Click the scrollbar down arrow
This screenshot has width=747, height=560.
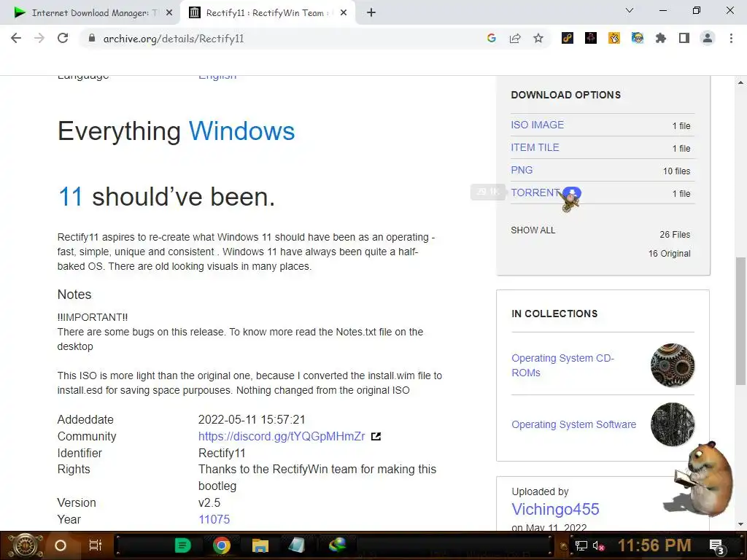click(740, 525)
